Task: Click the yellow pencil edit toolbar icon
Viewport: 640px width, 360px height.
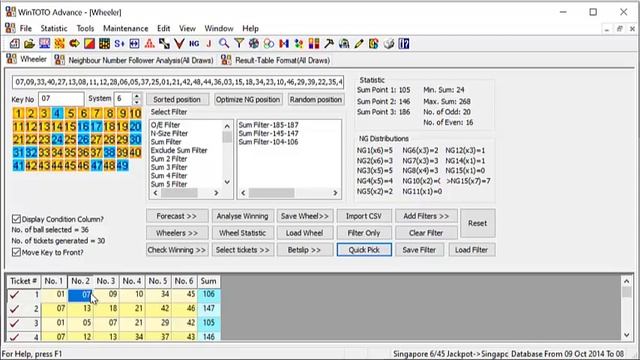Action: pyautogui.click(x=359, y=44)
